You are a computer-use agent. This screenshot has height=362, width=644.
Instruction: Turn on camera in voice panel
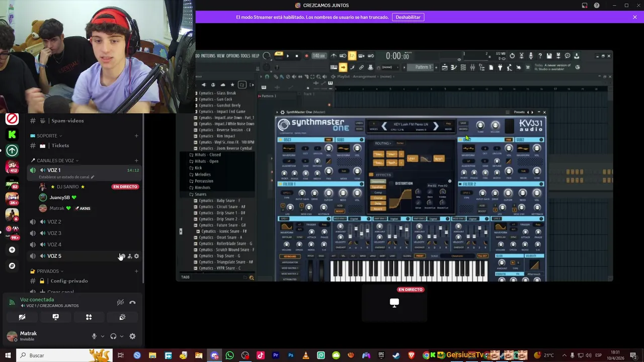[22, 317]
